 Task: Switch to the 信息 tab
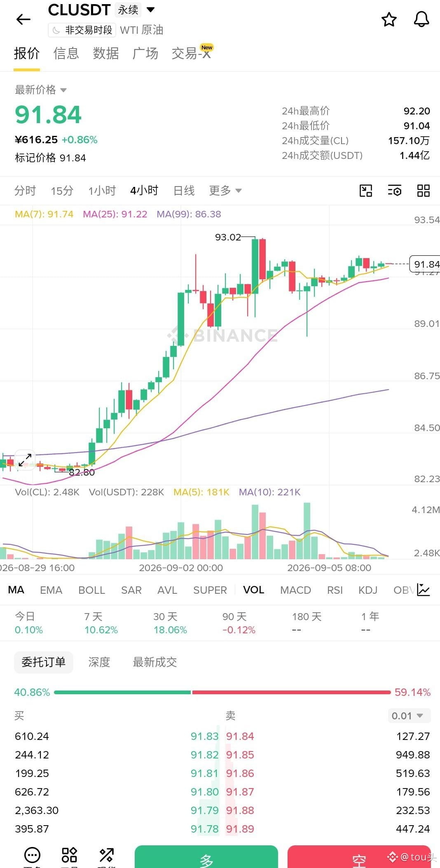tap(66, 54)
